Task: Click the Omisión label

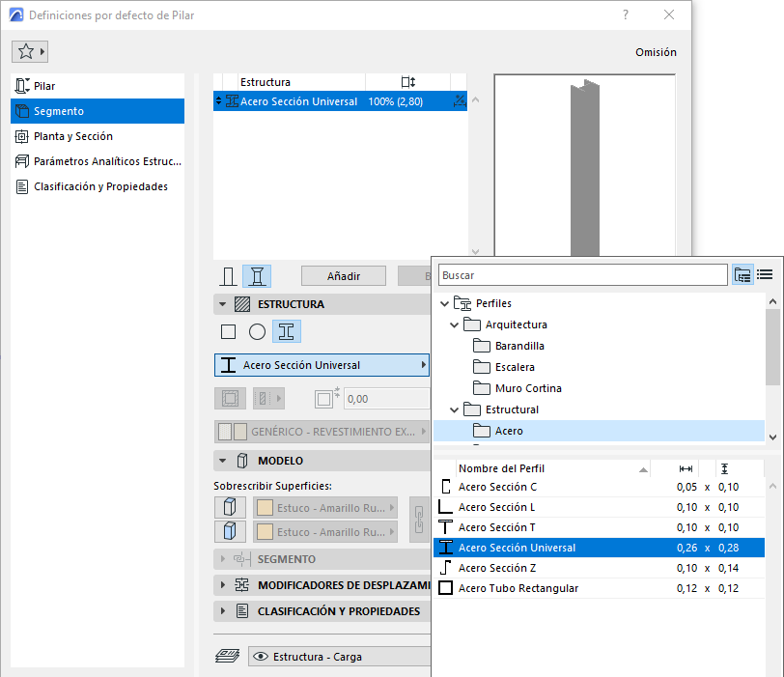Action: [x=656, y=52]
